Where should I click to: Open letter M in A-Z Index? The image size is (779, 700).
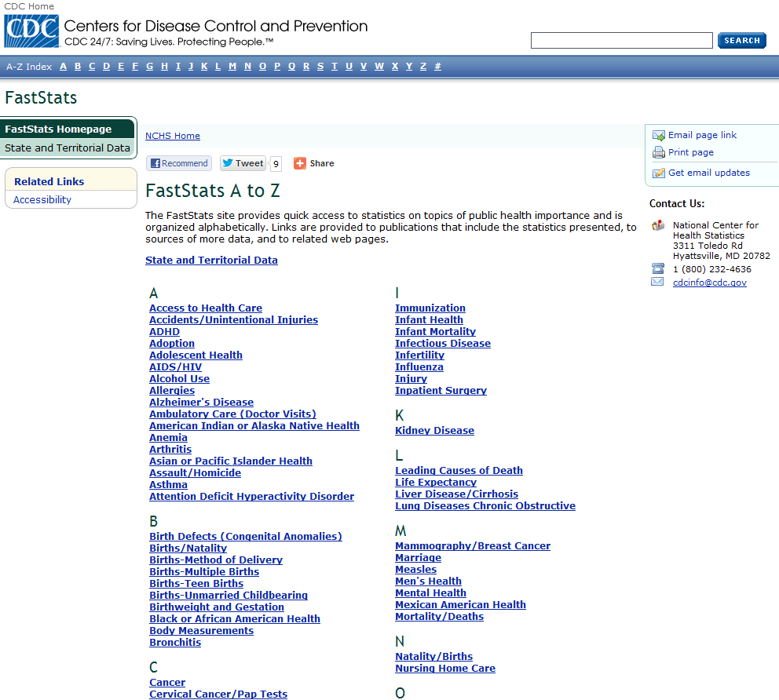(232, 67)
